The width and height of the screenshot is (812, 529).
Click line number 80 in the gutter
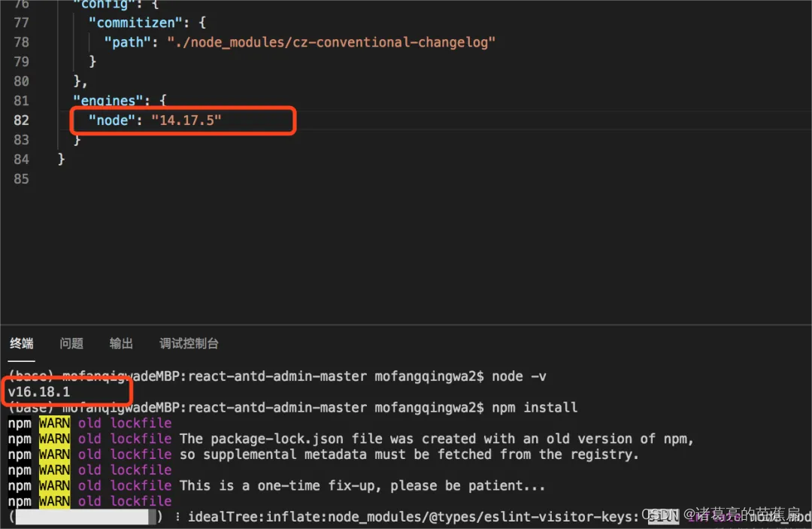coord(21,81)
